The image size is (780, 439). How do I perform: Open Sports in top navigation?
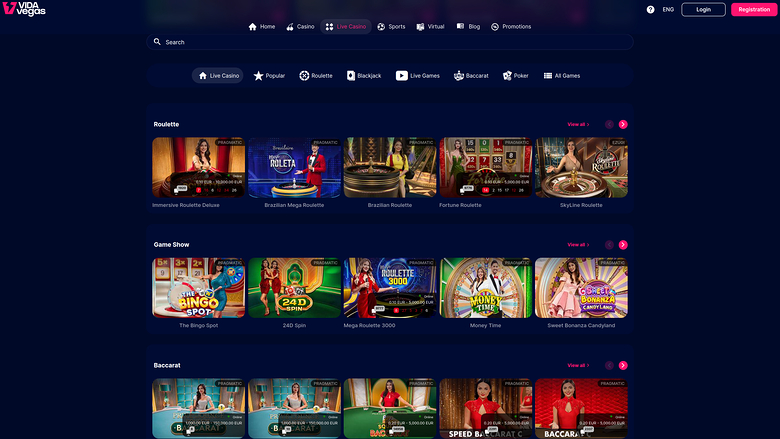[391, 26]
